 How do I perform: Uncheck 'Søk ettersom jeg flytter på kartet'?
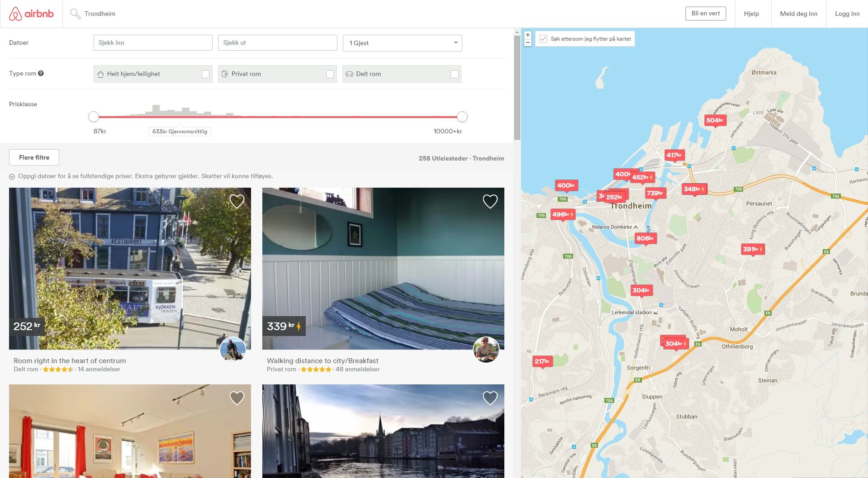click(543, 39)
